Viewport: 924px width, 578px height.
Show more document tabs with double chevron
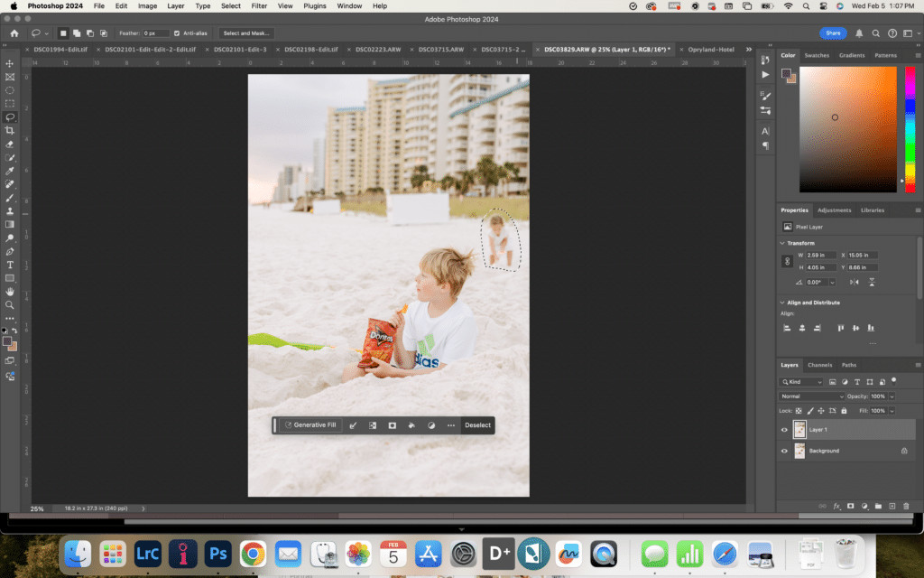coord(749,50)
